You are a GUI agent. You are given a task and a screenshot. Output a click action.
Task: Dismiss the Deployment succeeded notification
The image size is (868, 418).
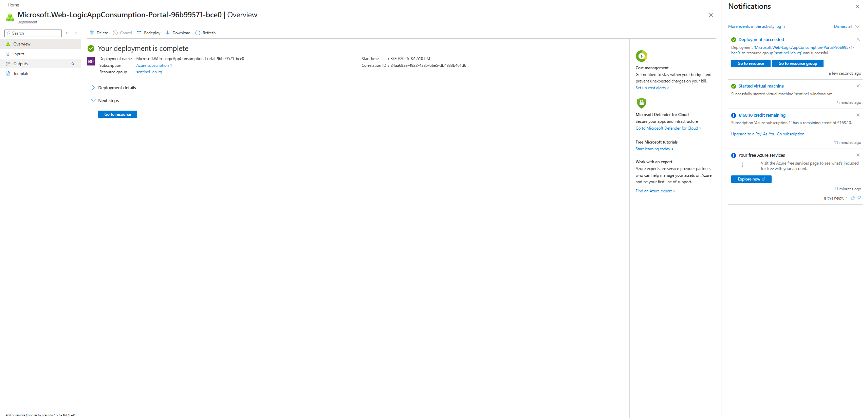coord(858,39)
